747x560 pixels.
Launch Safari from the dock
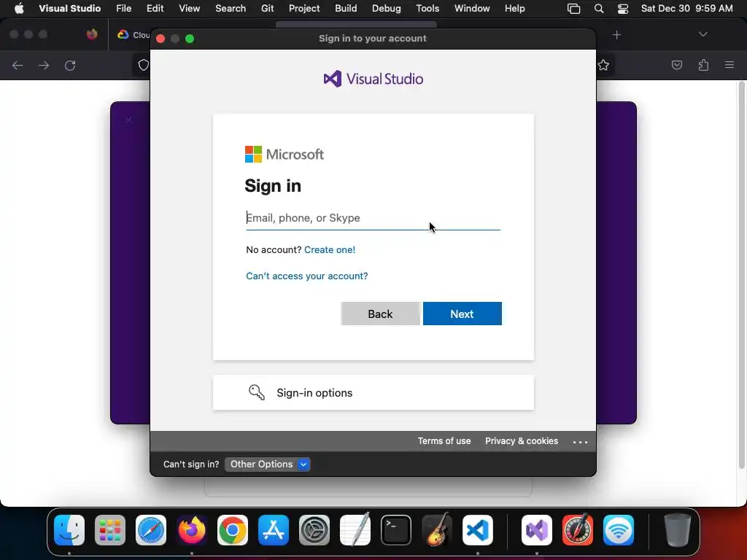[x=151, y=530]
